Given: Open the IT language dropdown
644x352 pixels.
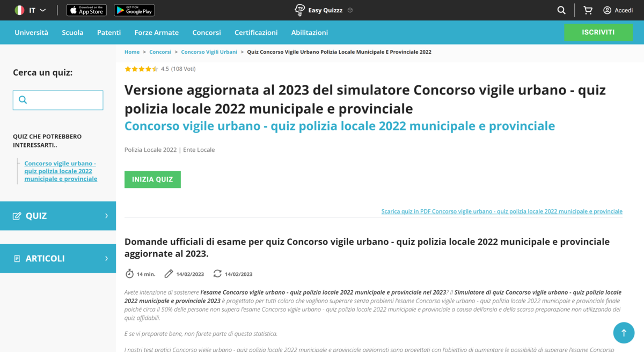Looking at the screenshot, I should (31, 10).
